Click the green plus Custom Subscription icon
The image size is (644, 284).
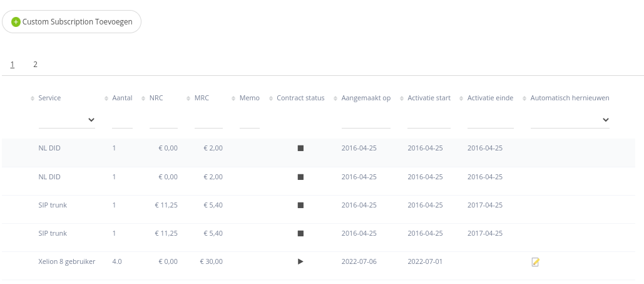point(16,22)
